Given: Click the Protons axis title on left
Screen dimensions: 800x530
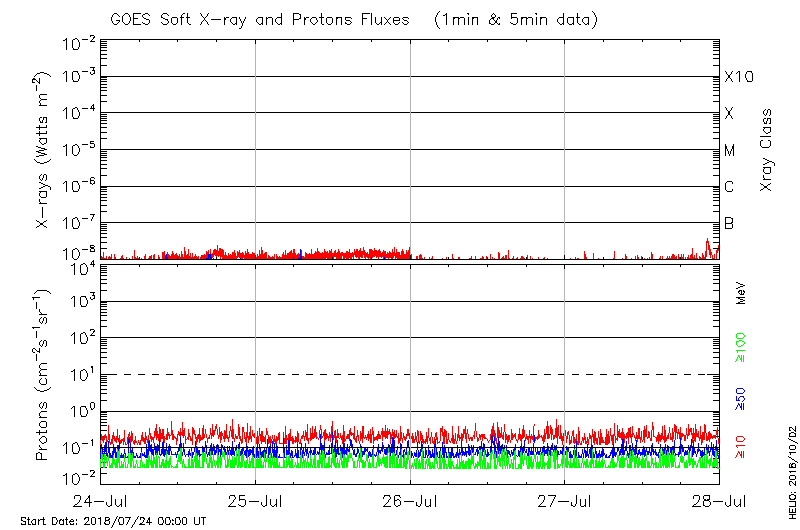Looking at the screenshot, I should (44, 375).
